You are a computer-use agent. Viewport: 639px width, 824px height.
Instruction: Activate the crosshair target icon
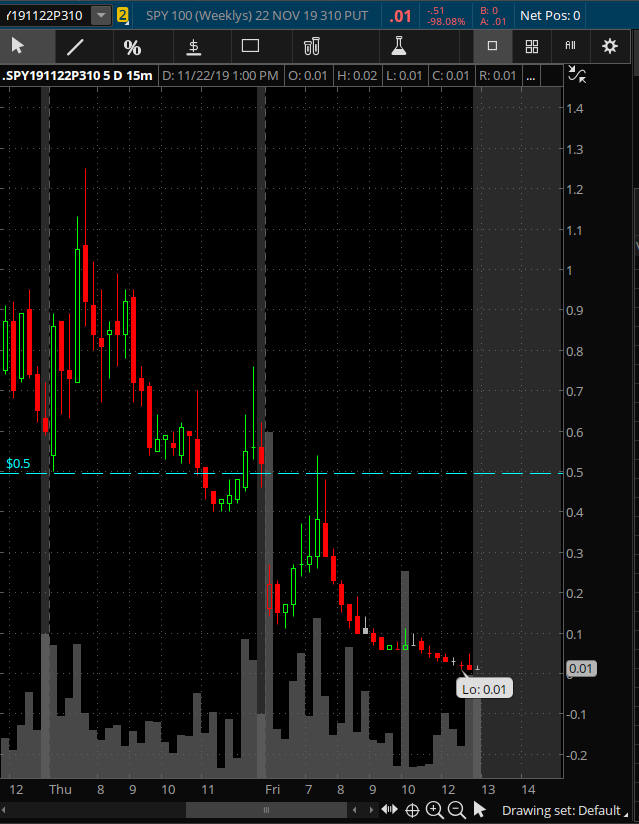click(412, 810)
